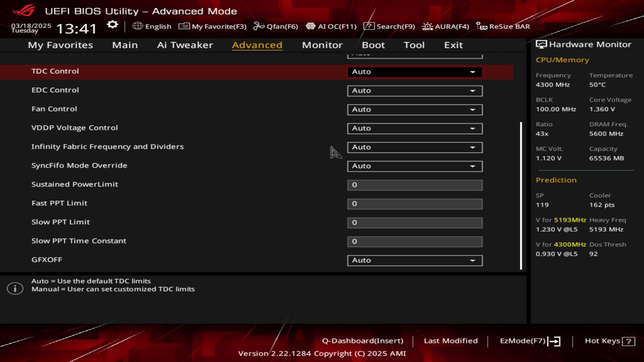Open the Exit tab
Screen dimensions: 644x362
453,45
